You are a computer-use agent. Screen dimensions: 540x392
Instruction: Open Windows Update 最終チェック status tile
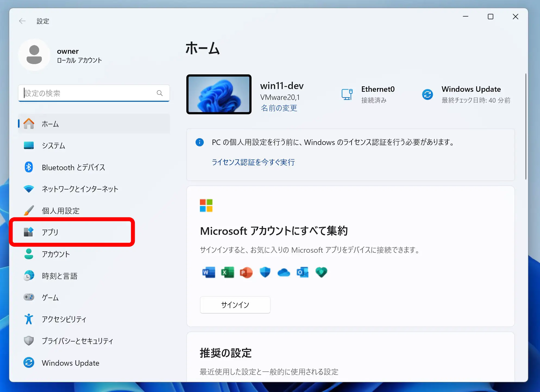coord(466,94)
